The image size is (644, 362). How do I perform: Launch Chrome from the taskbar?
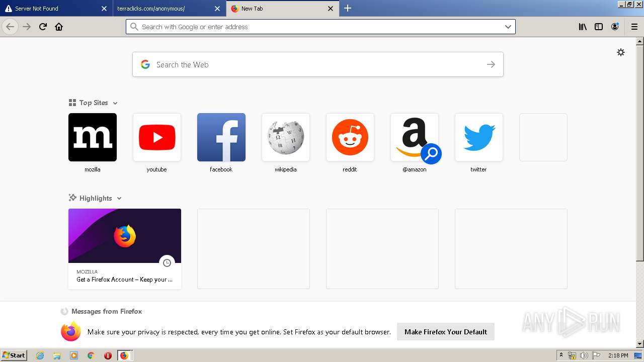[x=91, y=355]
